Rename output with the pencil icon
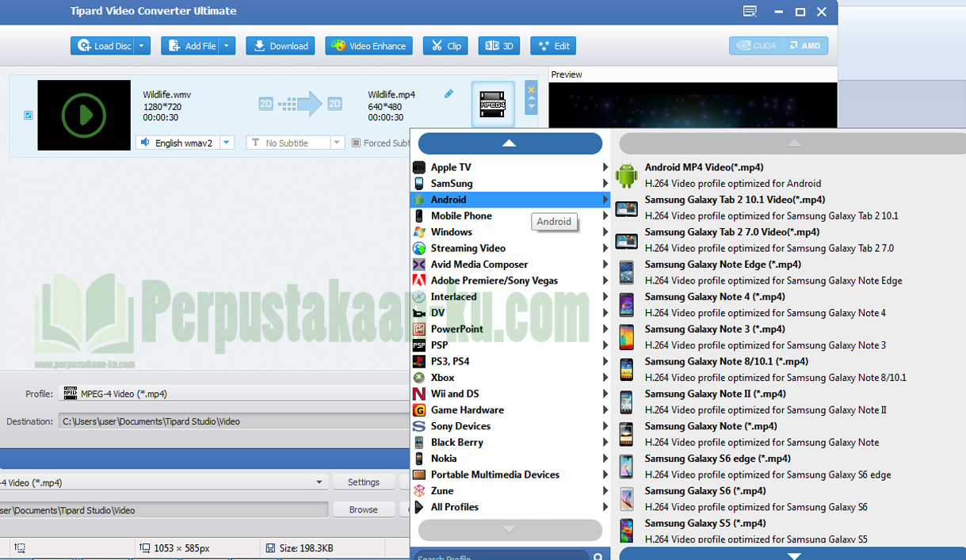Viewport: 966px width, 560px height. point(449,94)
